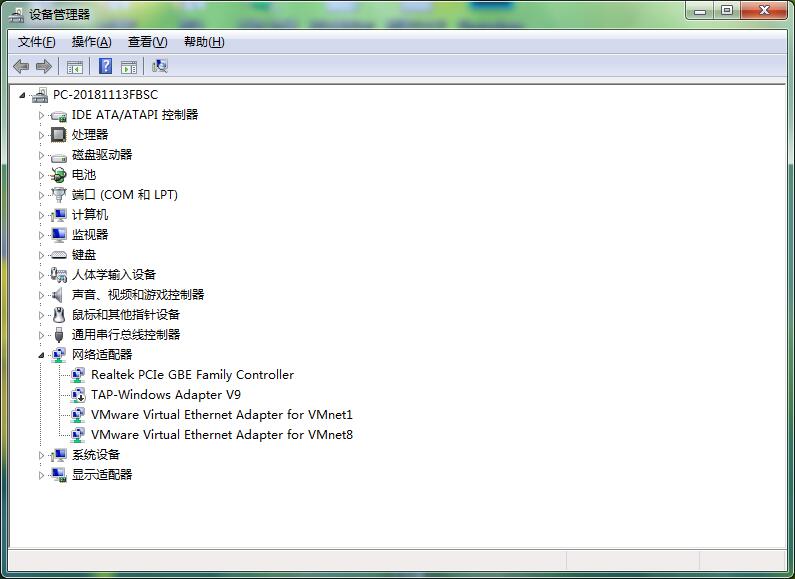Expand the 键盘 node
The width and height of the screenshot is (795, 579).
click(41, 255)
